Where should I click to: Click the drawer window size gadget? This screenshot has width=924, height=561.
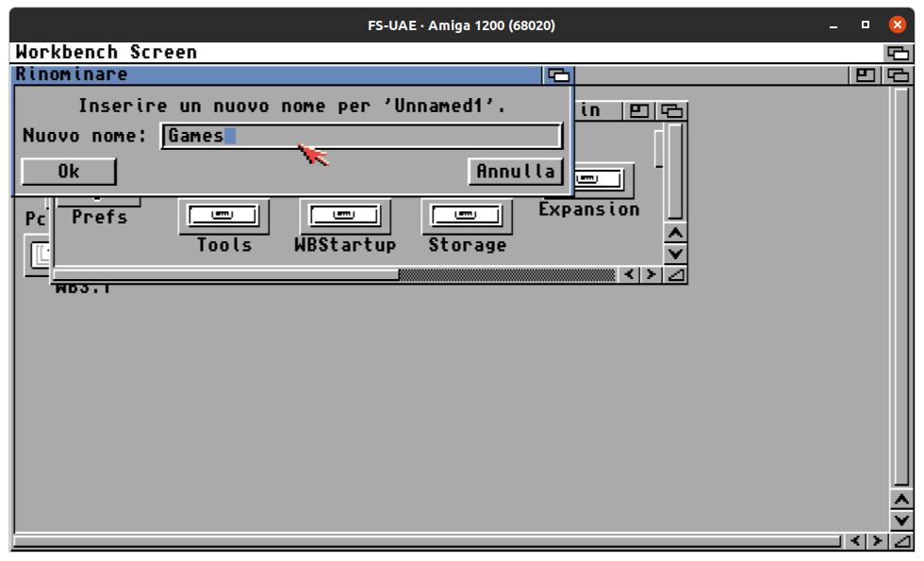675,274
